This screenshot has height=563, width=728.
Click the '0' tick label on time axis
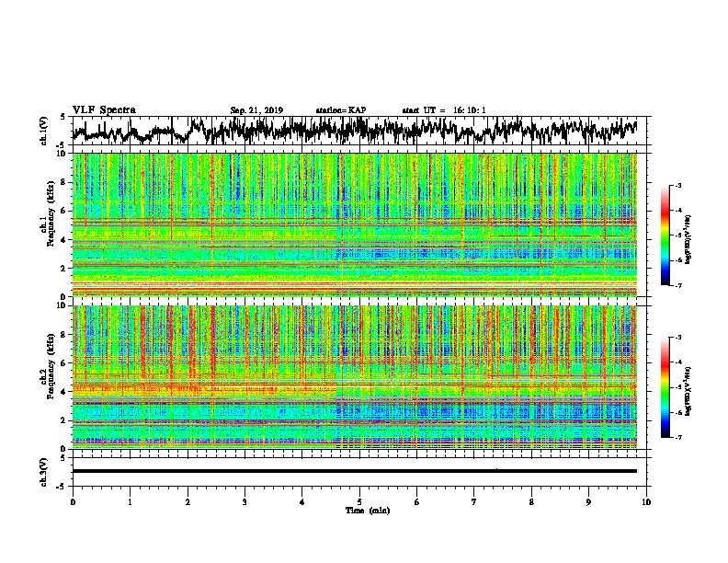tap(73, 502)
